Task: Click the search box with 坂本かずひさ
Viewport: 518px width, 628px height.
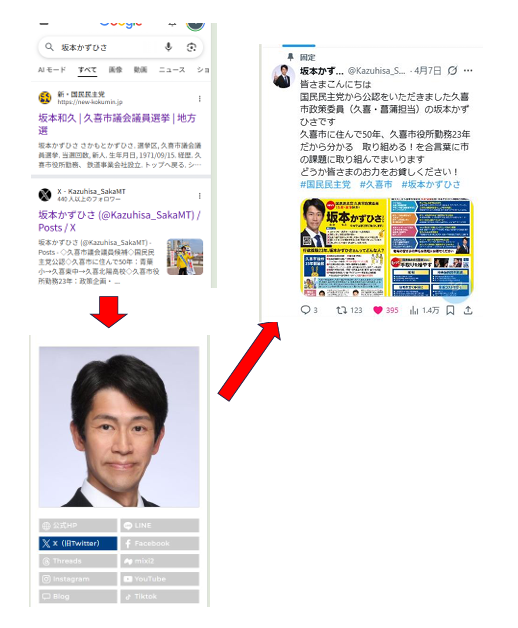Action: [120, 47]
